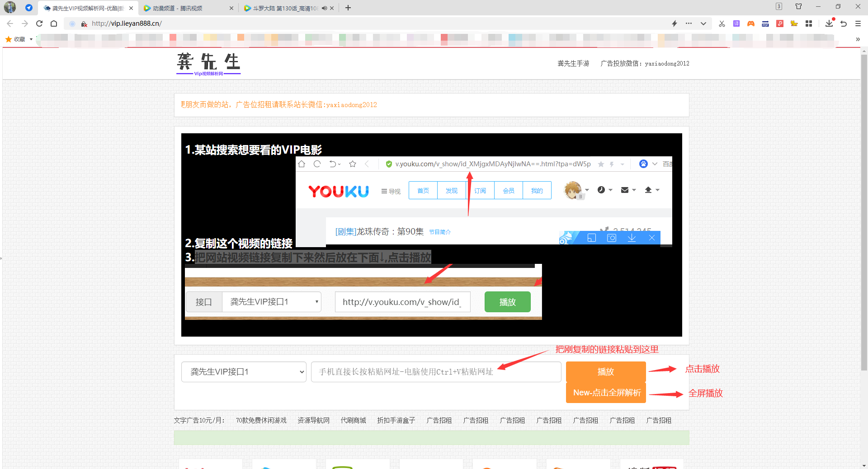Image resolution: width=868 pixels, height=469 pixels.
Task: Click the 龚先生 site logo
Action: click(x=208, y=64)
